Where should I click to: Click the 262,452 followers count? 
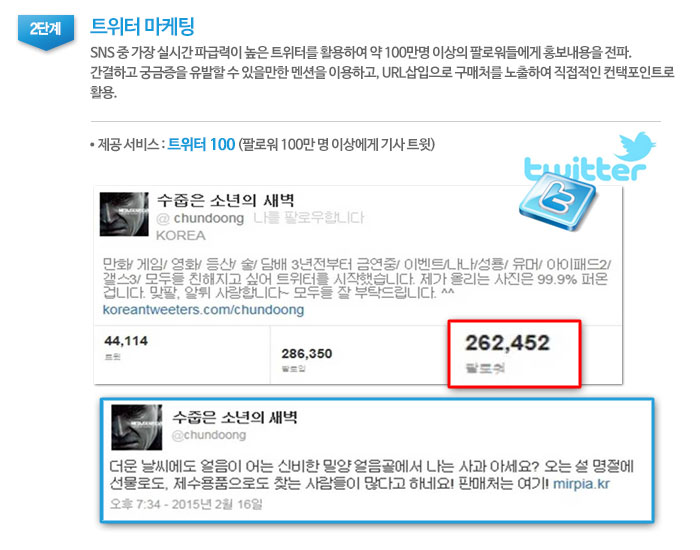(507, 343)
